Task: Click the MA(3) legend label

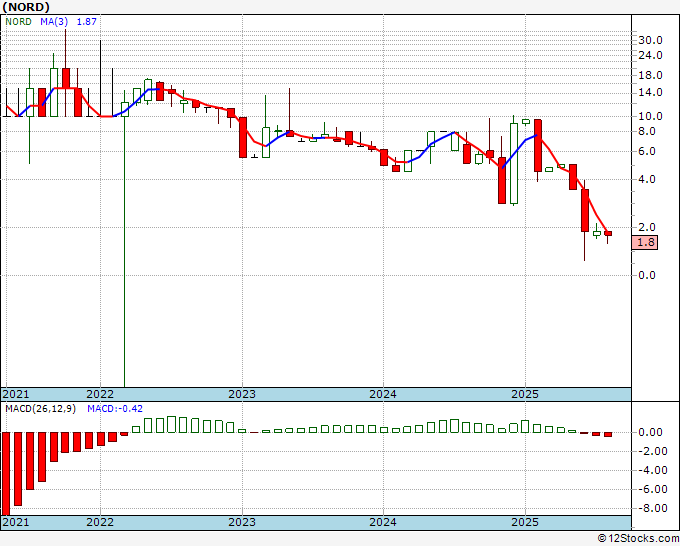Action: (54, 21)
